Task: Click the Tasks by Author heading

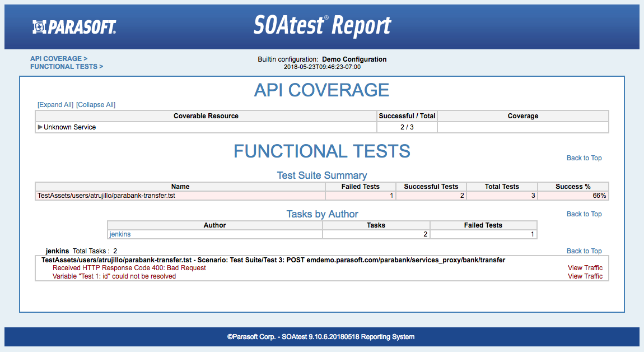Action: 323,214
